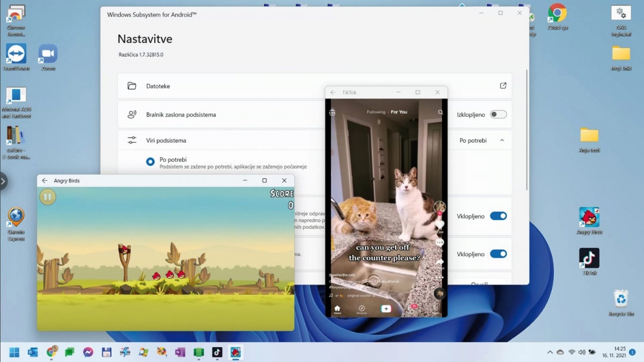Click the Settings window vertical scrollbar

[526, 129]
